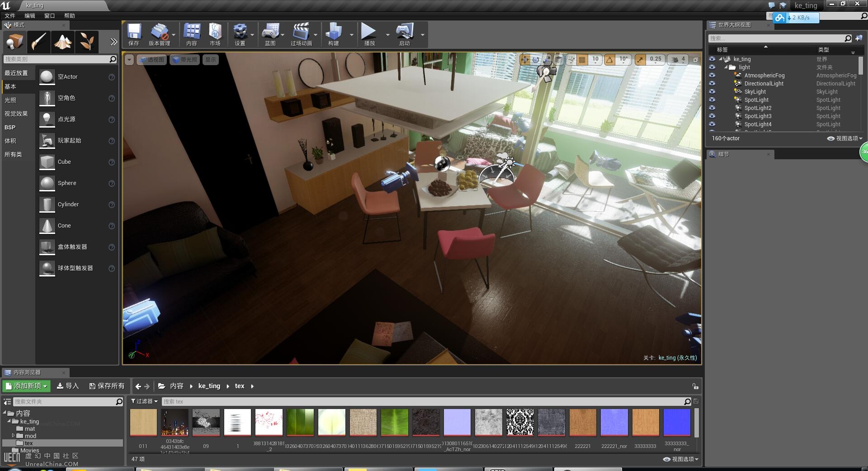Click the Cone shape icon in the Place panel
This screenshot has width=868, height=471.
click(47, 226)
